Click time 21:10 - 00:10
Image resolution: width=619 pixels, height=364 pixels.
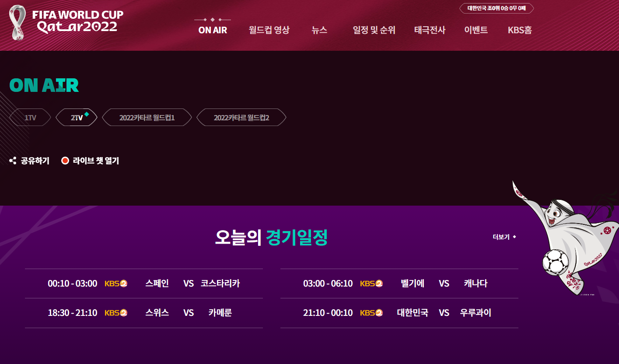[x=328, y=313]
